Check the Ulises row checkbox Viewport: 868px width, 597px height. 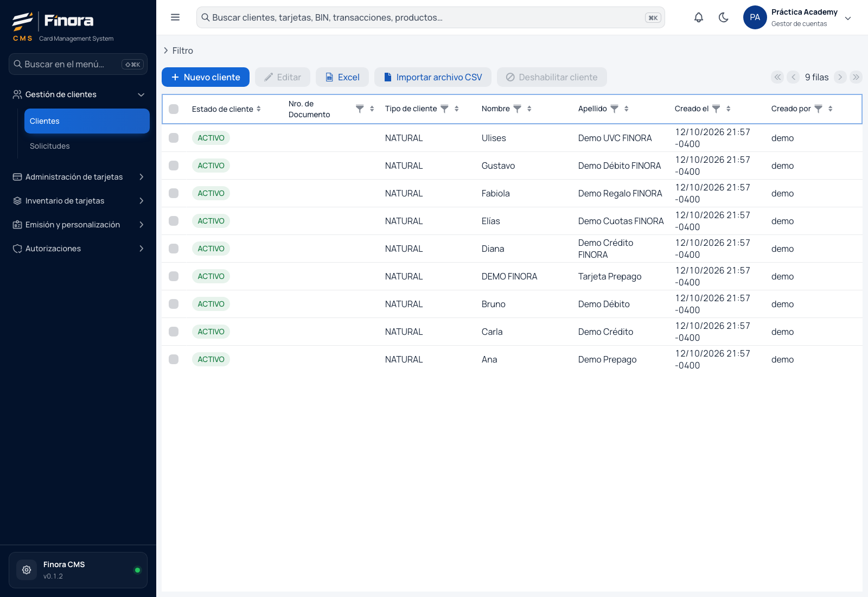174,138
